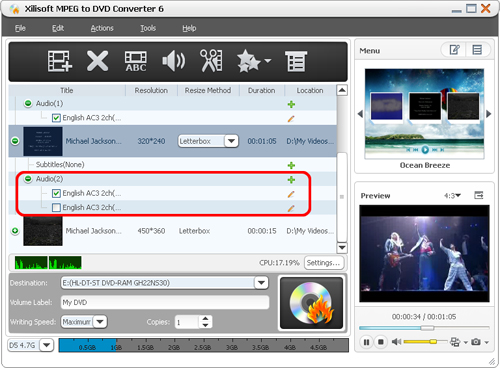Add a subtitle with green plus
The width and height of the screenshot is (500, 368).
(291, 165)
